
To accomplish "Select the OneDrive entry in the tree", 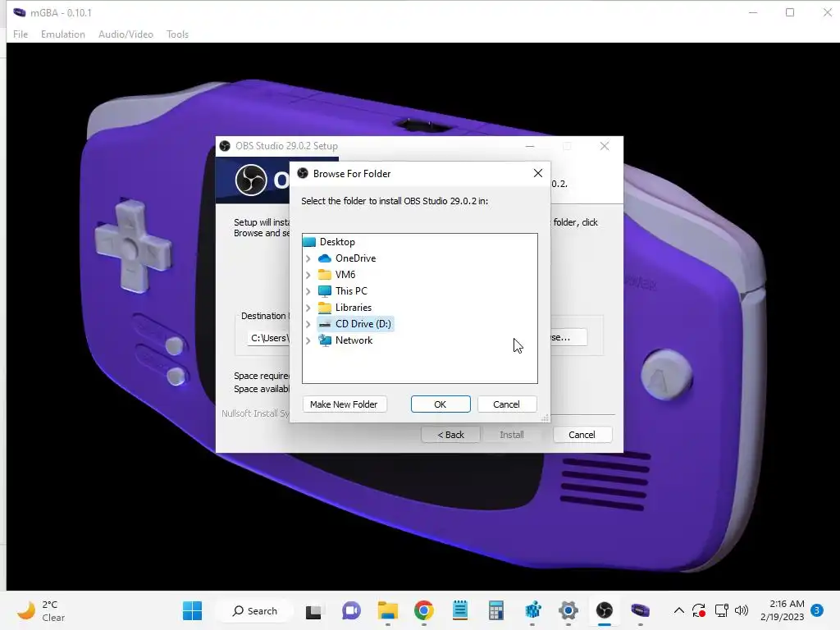I will tap(356, 258).
